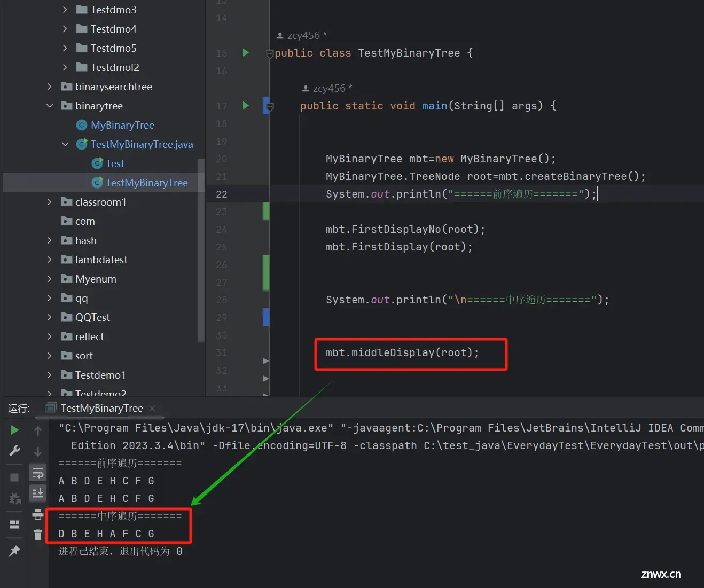The height and width of the screenshot is (588, 704).
Task: Click mbt.middleDisplay(root) code line
Action: (402, 352)
